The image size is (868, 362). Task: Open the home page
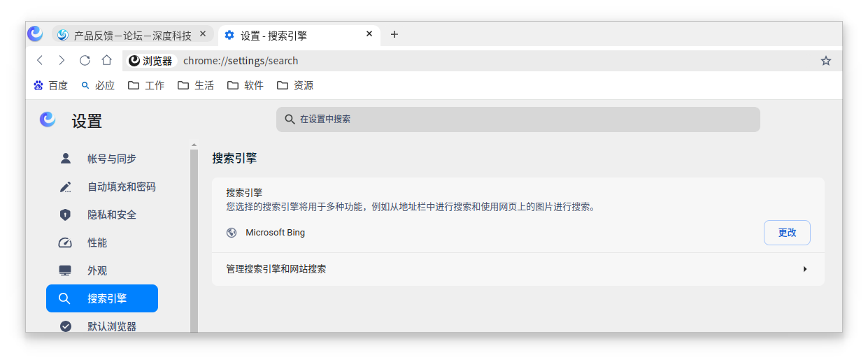click(x=107, y=61)
